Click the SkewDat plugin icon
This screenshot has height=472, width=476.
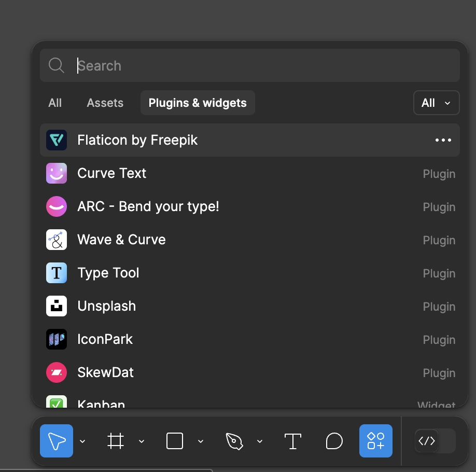(57, 372)
